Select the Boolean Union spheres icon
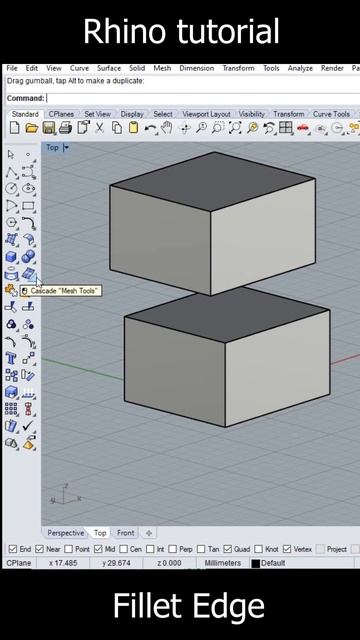 tap(29, 257)
